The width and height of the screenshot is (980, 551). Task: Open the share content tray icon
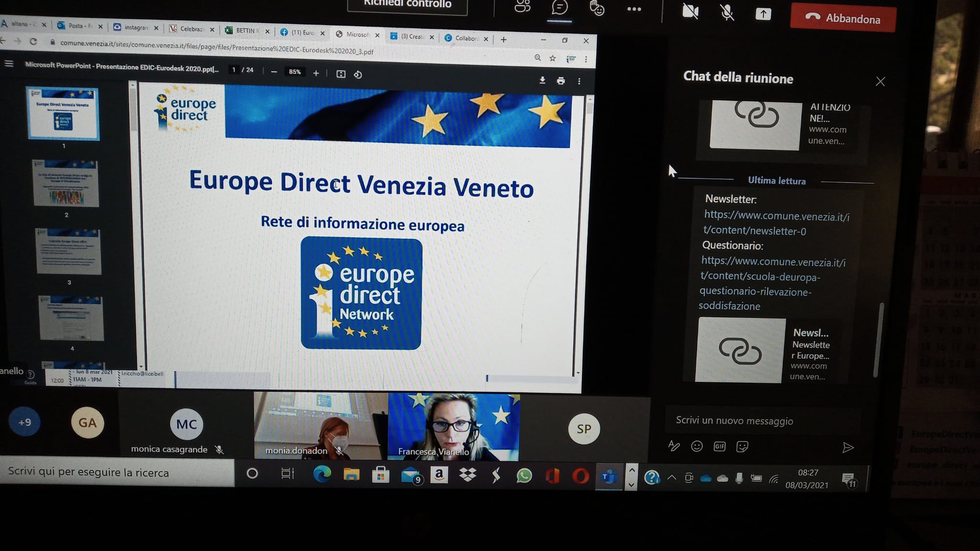(x=763, y=14)
